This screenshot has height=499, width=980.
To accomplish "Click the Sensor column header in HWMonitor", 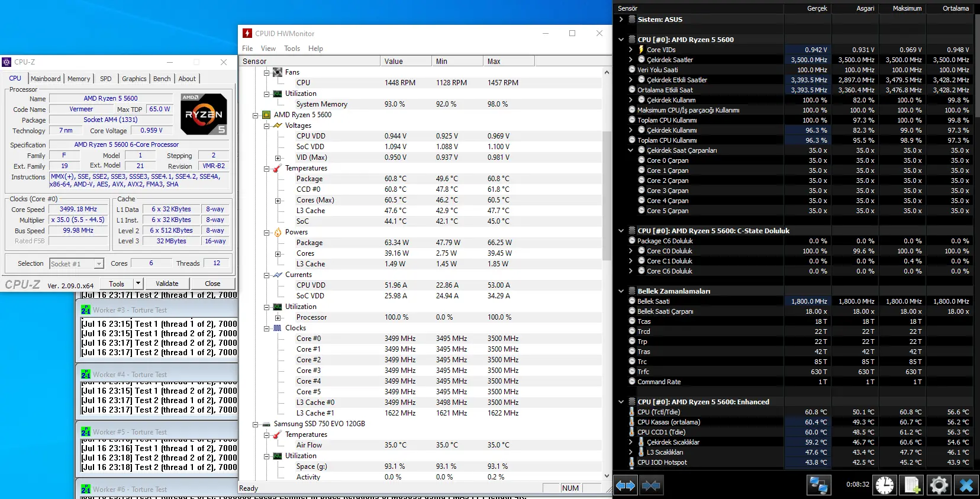I will [310, 61].
